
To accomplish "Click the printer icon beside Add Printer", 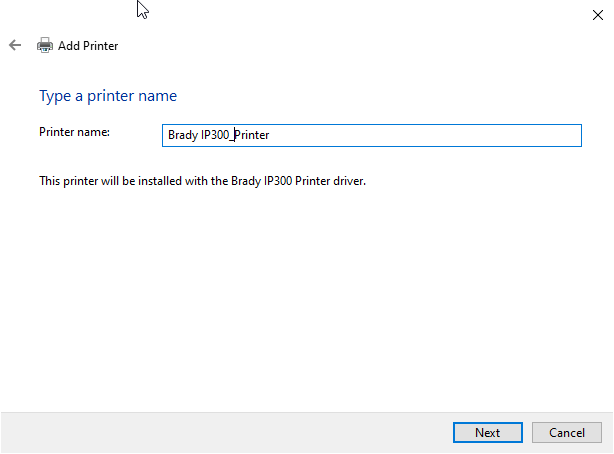I will [x=45, y=45].
